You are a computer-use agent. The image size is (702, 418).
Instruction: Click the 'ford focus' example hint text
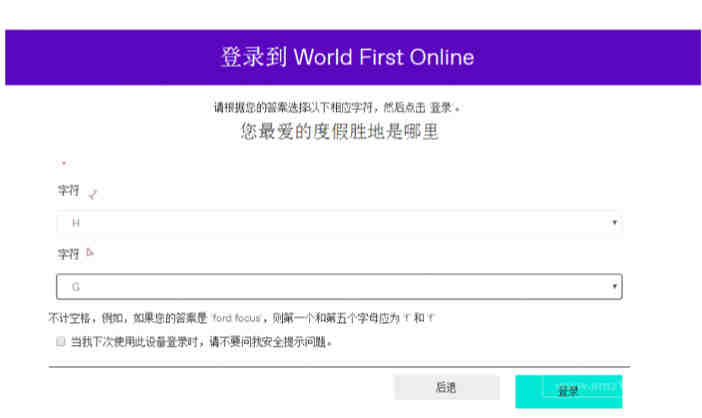[x=242, y=318]
